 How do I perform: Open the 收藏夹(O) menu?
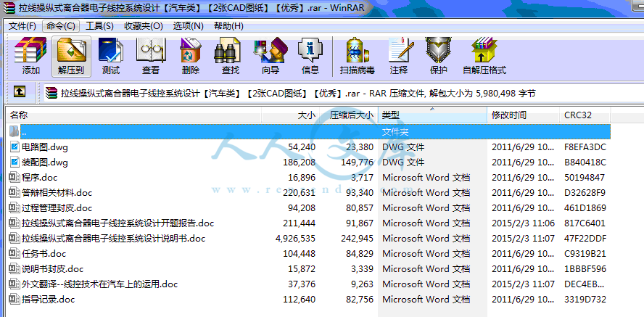click(x=144, y=26)
